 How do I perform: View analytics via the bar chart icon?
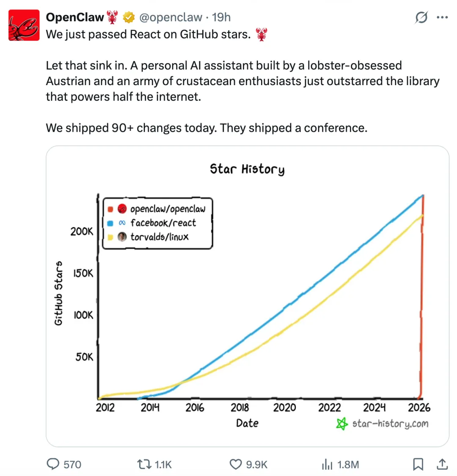coord(327,465)
